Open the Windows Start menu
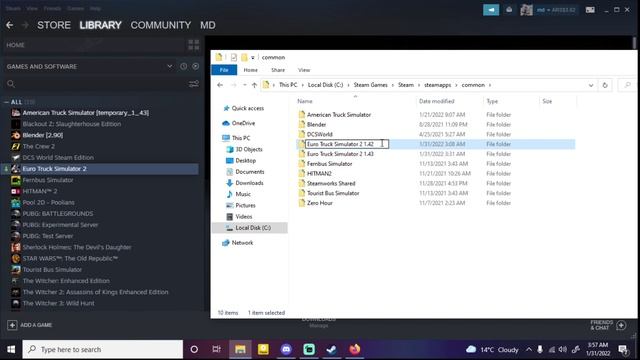Screen dimensions: 640x360 pos(11,349)
